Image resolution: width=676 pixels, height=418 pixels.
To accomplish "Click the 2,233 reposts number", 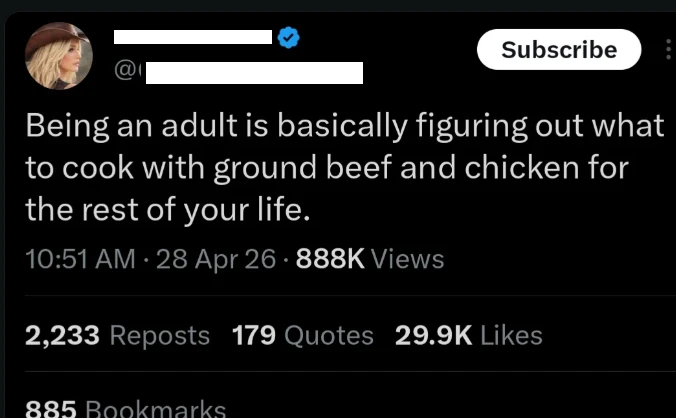I will [x=61, y=335].
